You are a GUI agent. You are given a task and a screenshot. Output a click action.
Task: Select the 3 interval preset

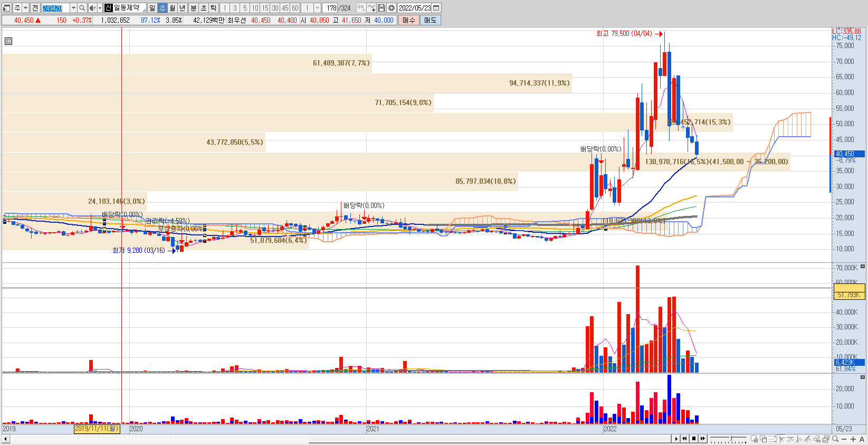point(235,8)
